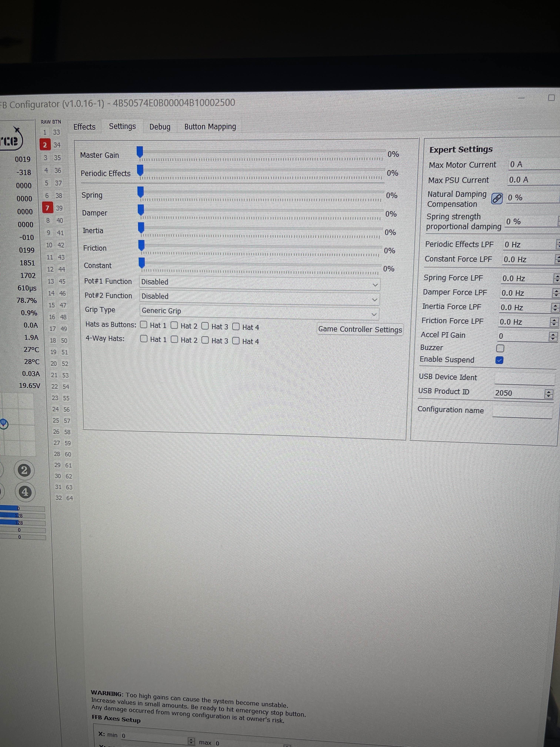The image size is (560, 747).
Task: Click the Game Controller Settings button
Action: 360,329
